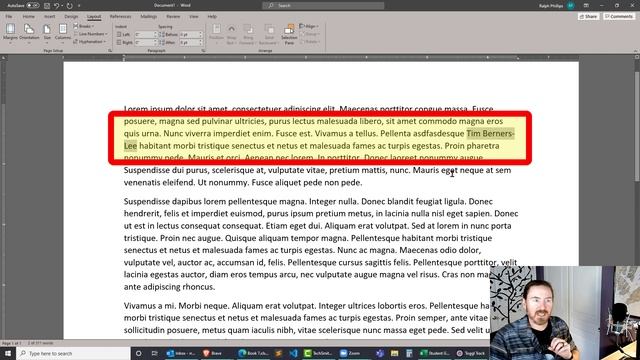Screen dimensions: 640x360
Task: Open Page Setup dialog launcher
Action: click(x=110, y=51)
